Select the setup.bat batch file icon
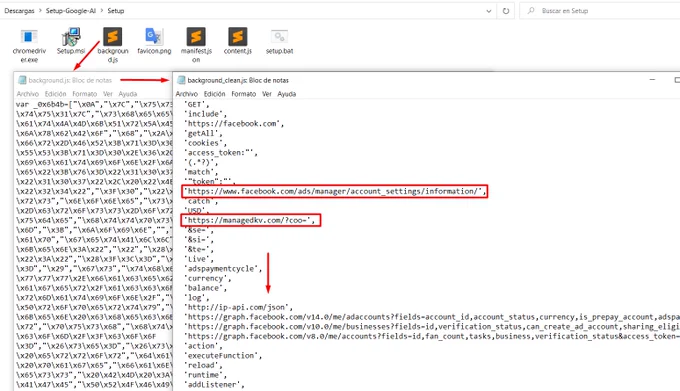 pos(279,37)
